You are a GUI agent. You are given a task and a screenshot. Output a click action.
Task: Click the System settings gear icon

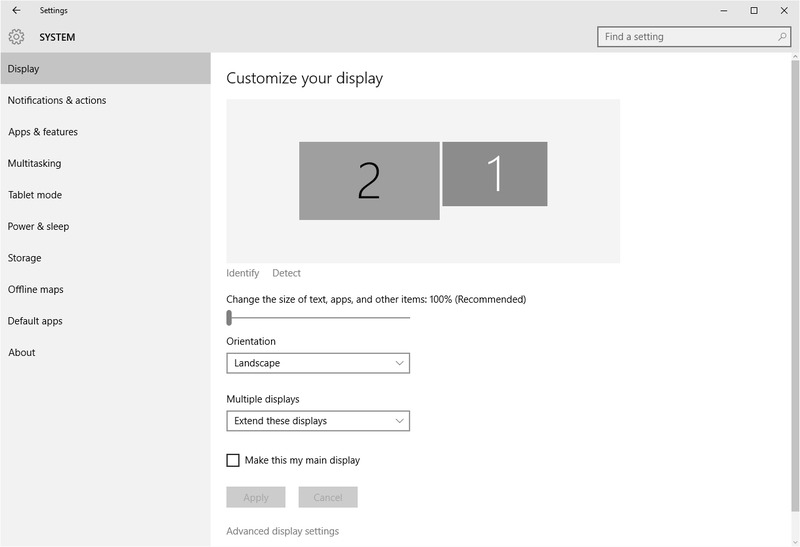tap(16, 37)
